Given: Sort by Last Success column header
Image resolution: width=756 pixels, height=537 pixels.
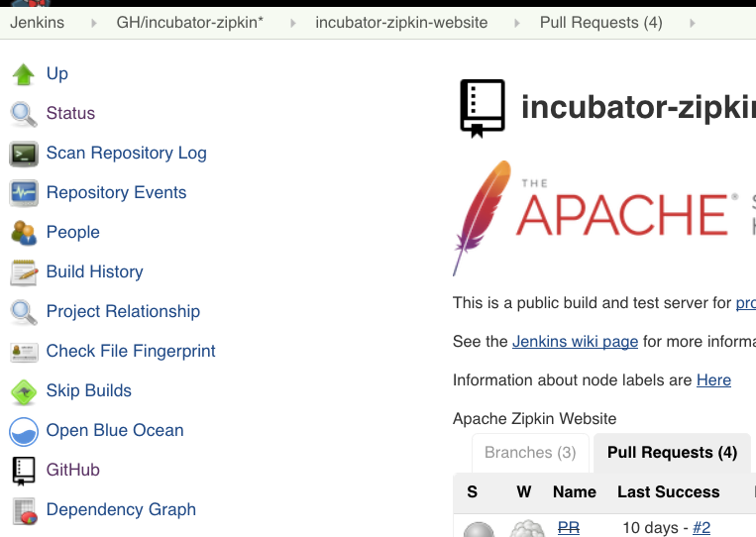Looking at the screenshot, I should point(668,492).
